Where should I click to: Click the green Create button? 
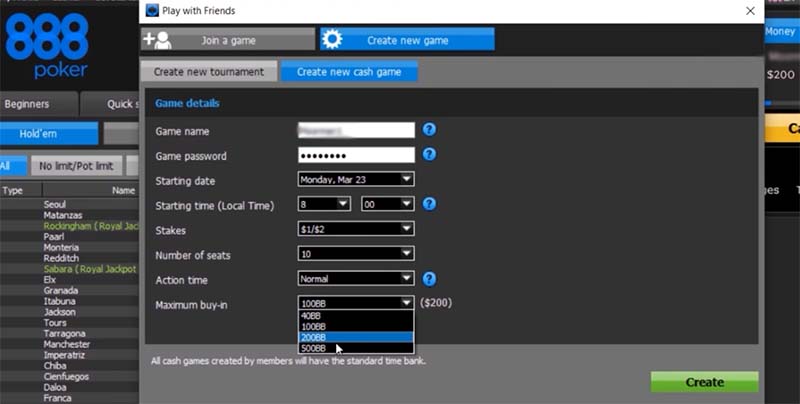tap(705, 382)
